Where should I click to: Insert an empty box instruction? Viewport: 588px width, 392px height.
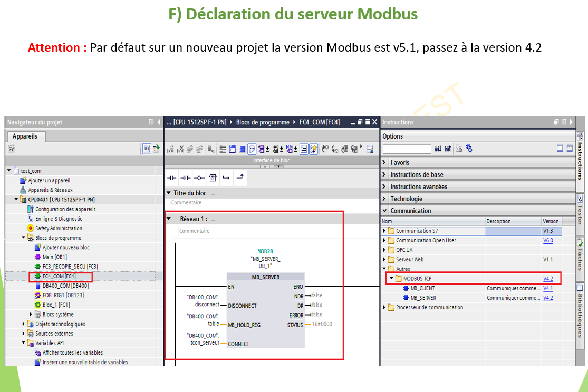[x=213, y=178]
